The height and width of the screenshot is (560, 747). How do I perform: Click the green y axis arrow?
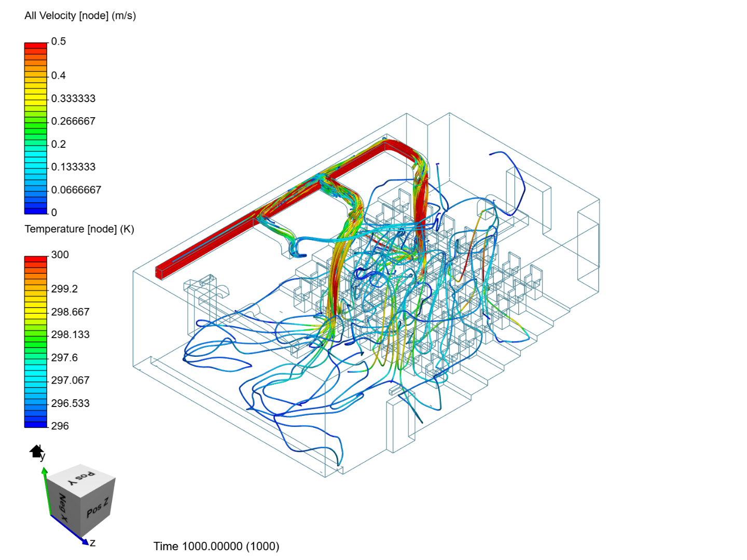coord(47,491)
